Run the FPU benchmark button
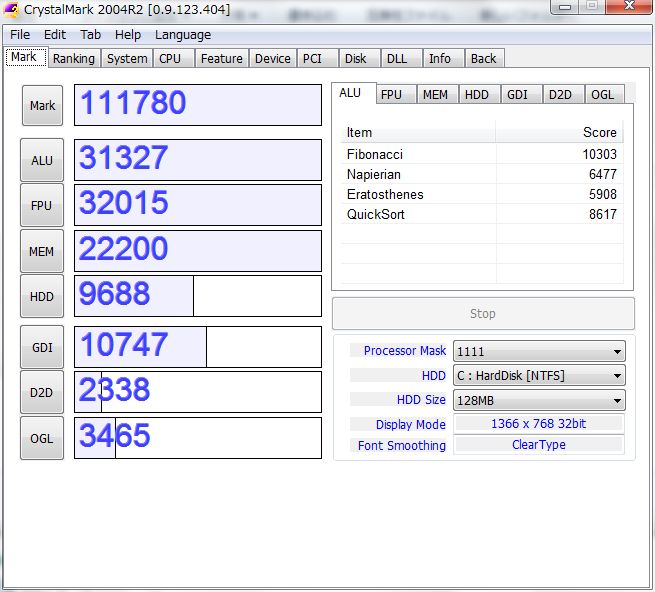Viewport: 655px width, 592px height. (x=42, y=206)
